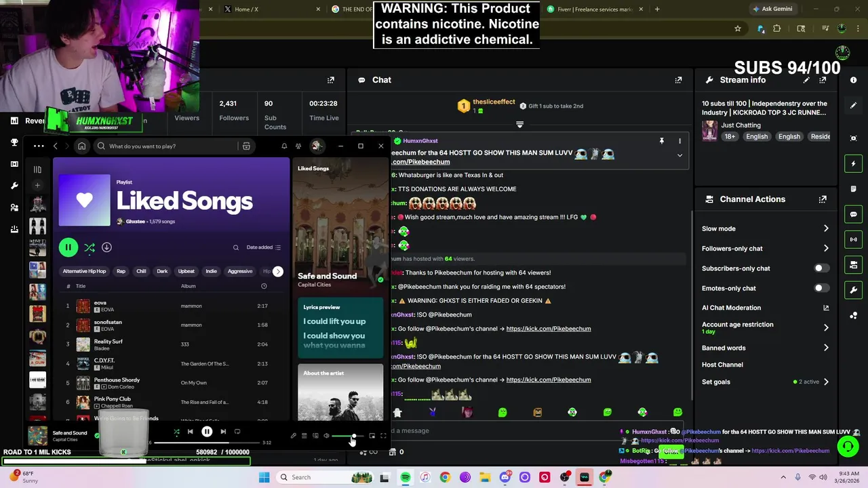Toggle Subscribers-only chat
This screenshot has height=488, width=868.
(821, 268)
